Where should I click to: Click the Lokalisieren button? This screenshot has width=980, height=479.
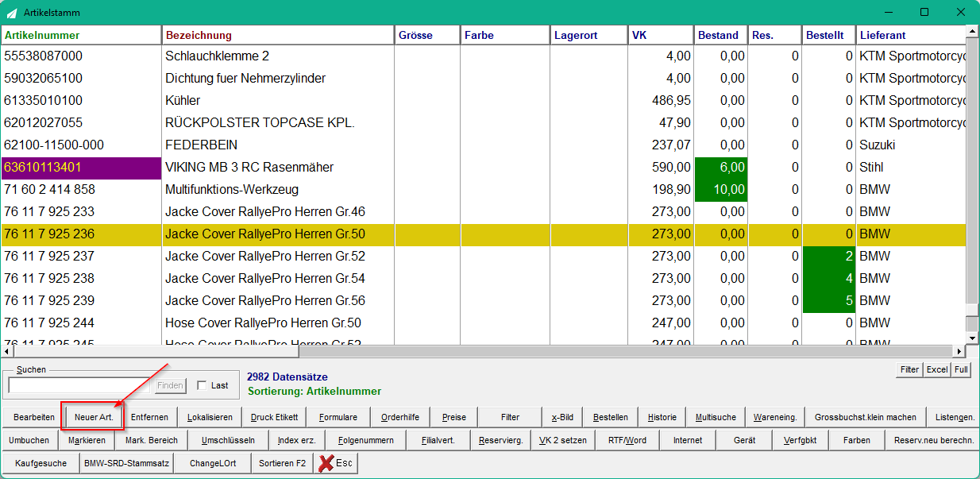pyautogui.click(x=210, y=417)
